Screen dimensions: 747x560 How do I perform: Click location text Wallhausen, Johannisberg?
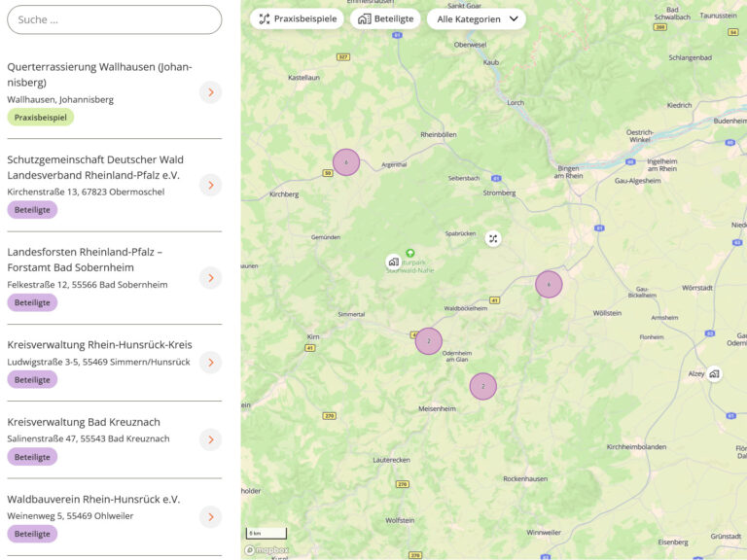(x=60, y=99)
